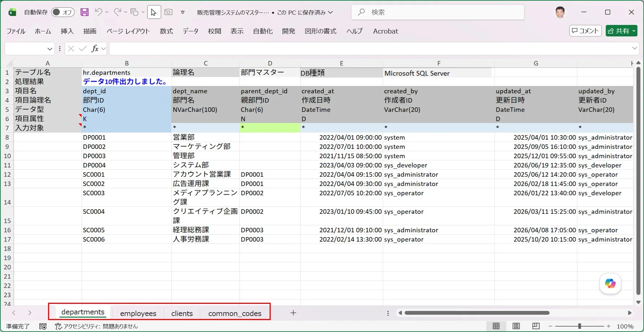Click the macro recording status bar icon
The height and width of the screenshot is (332, 644).
pos(43,326)
